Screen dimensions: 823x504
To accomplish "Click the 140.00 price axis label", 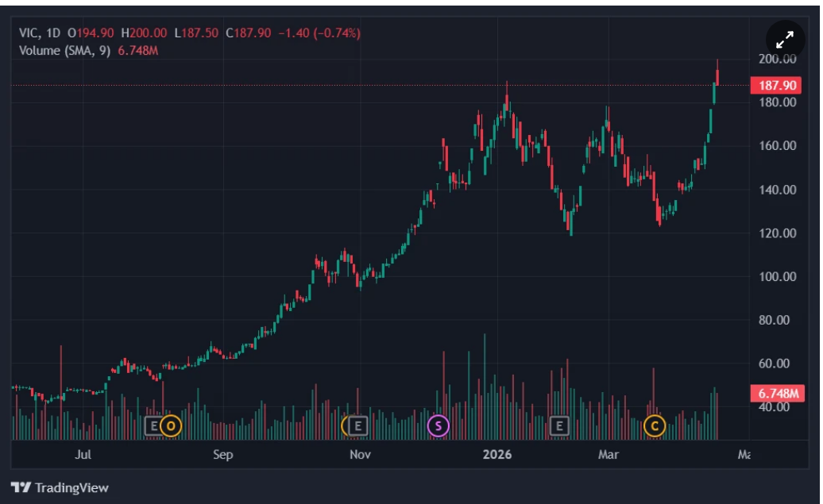I will coord(778,190).
